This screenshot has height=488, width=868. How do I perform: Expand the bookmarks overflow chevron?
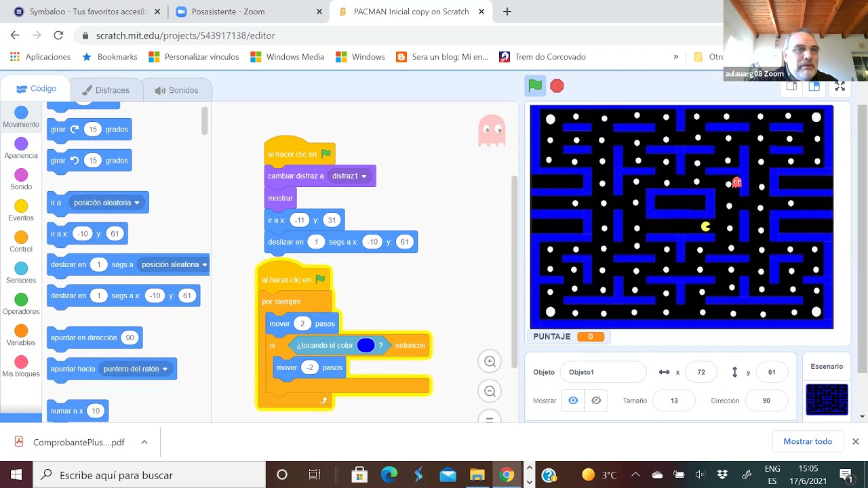click(x=675, y=57)
